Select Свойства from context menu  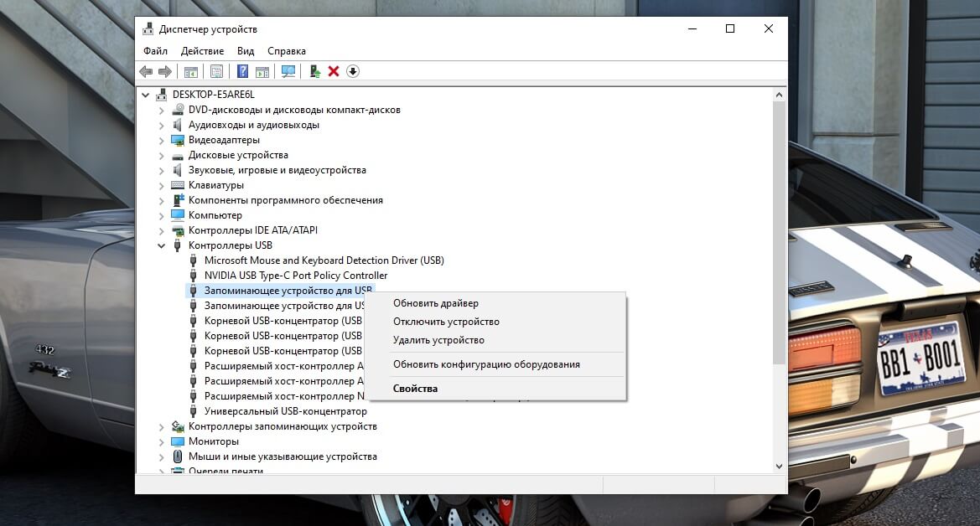415,389
